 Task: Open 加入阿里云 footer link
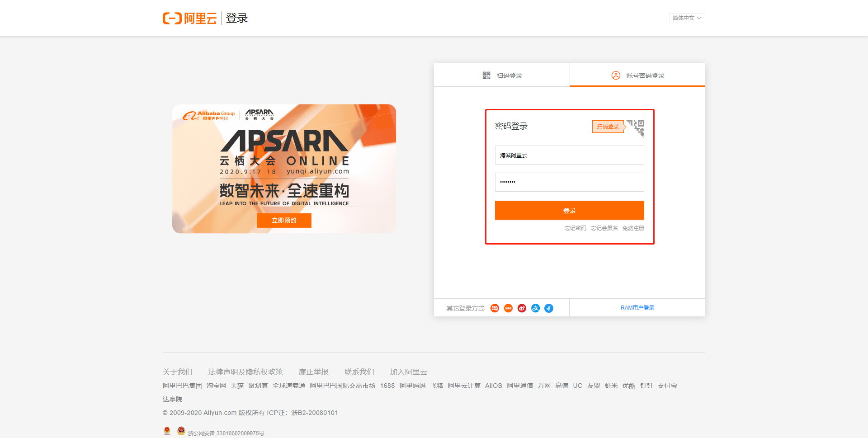click(408, 372)
